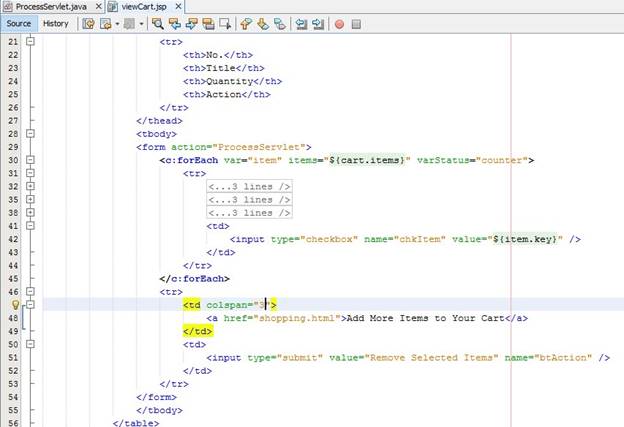Stop Macro Recording square icon

point(356,24)
